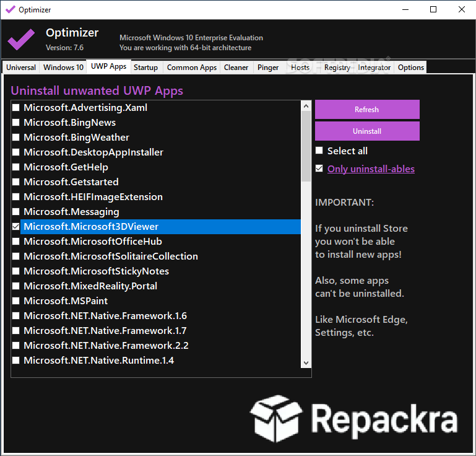The height and width of the screenshot is (456, 476).
Task: Select the Microsoft.MSPaint row text
Action: 66,300
